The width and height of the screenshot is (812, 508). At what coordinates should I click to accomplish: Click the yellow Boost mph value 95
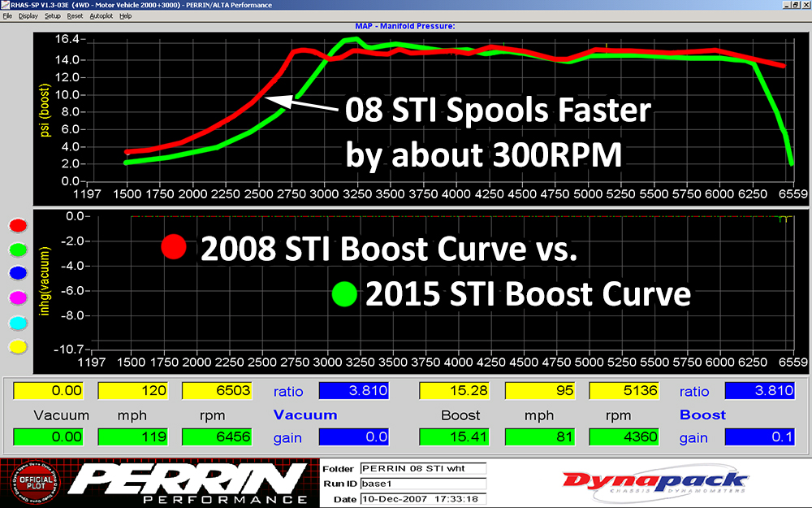pos(540,390)
